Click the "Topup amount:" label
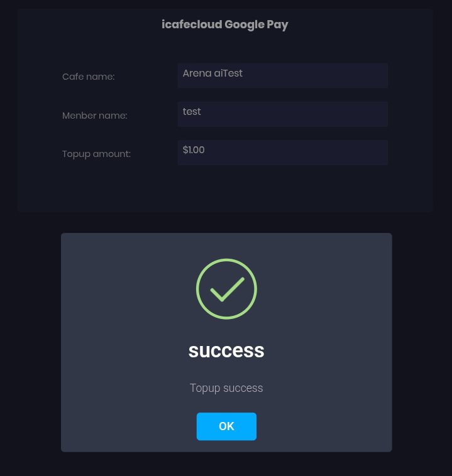The image size is (452, 476). click(96, 154)
